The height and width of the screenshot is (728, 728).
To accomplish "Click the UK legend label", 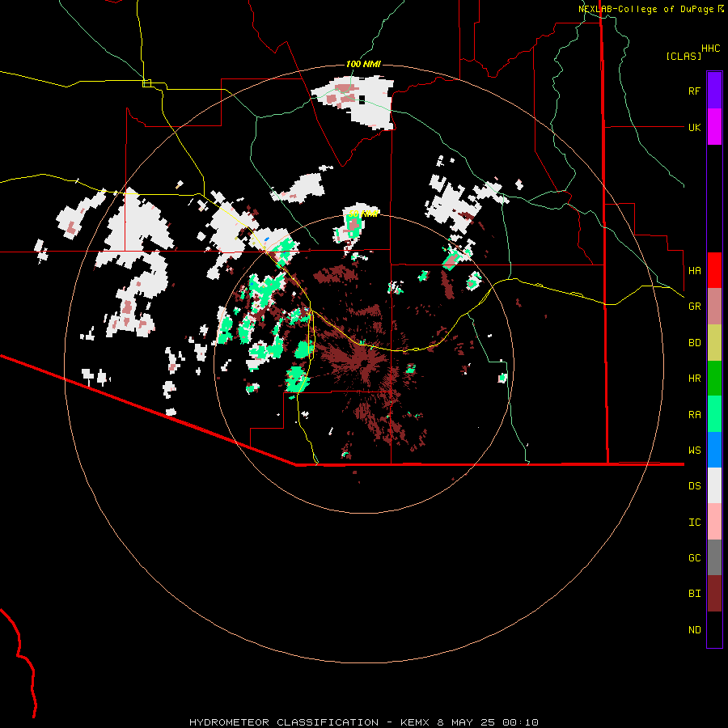I will point(694,127).
